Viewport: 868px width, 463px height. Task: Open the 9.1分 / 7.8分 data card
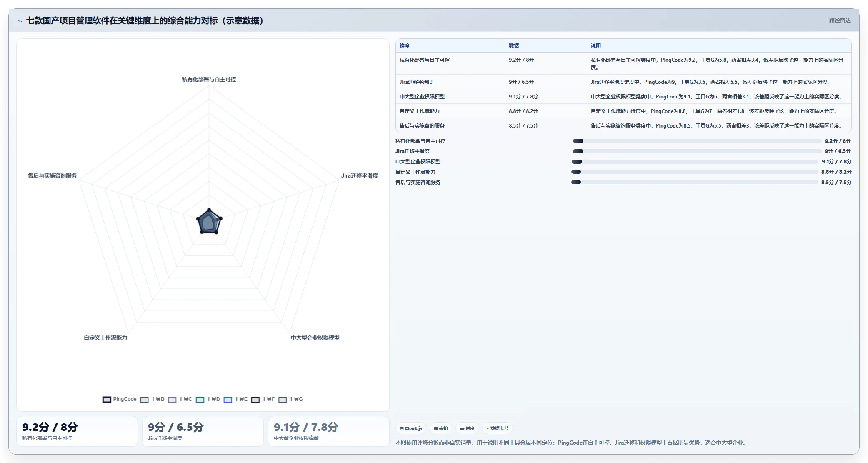(x=329, y=431)
